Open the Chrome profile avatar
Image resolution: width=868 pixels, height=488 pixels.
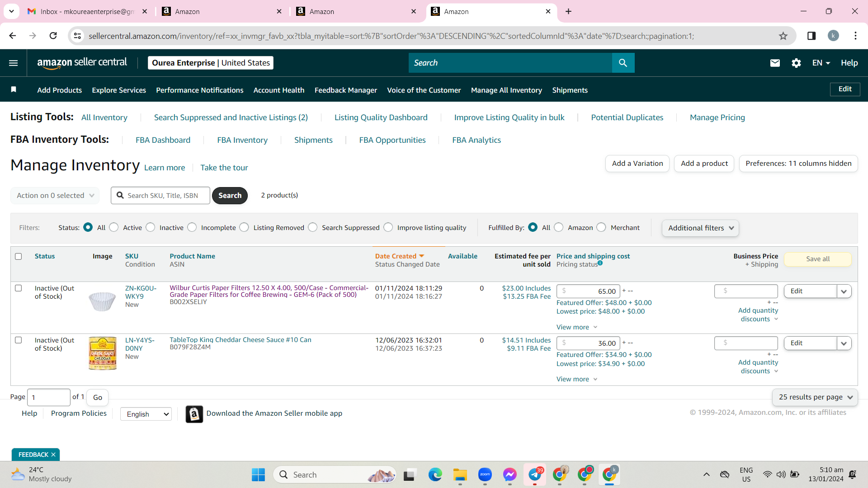click(x=833, y=36)
